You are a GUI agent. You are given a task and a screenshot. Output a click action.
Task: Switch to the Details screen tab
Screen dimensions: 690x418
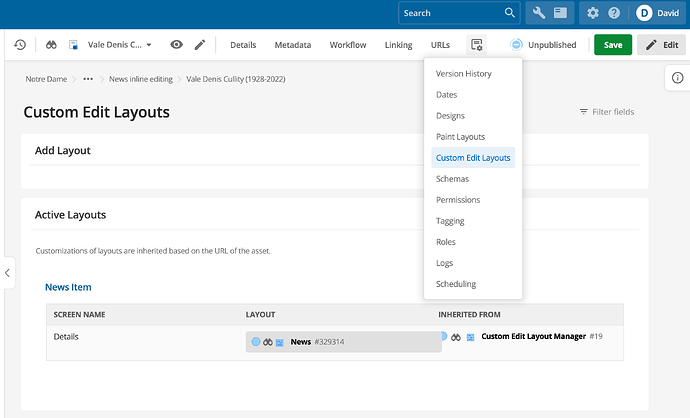point(243,45)
